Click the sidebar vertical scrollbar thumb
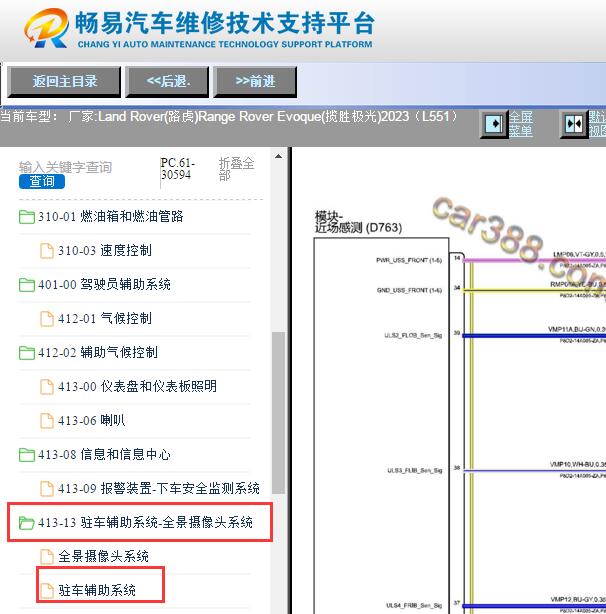Image resolution: width=606 pixels, height=614 pixels. coord(278,413)
